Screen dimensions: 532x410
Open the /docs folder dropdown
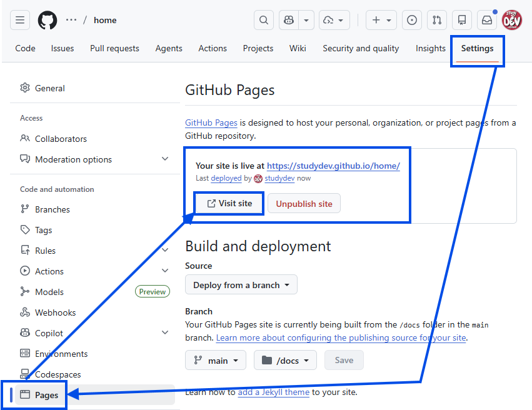pyautogui.click(x=285, y=360)
